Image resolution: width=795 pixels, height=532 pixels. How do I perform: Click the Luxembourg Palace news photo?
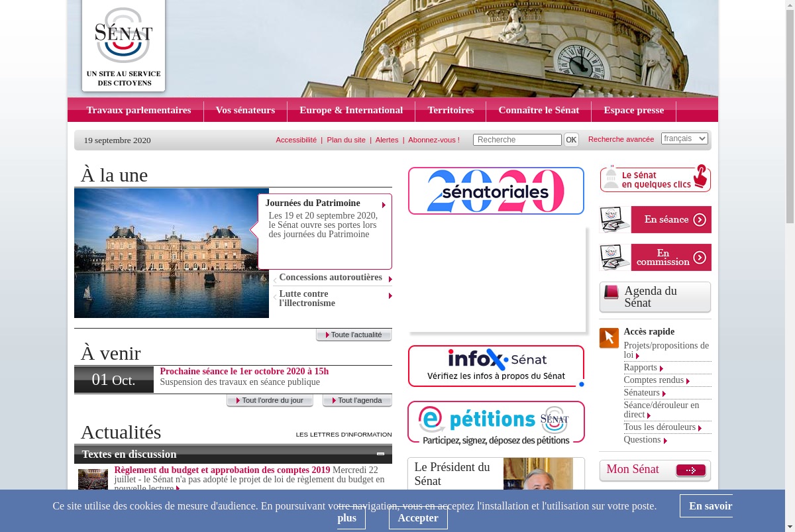click(x=172, y=253)
